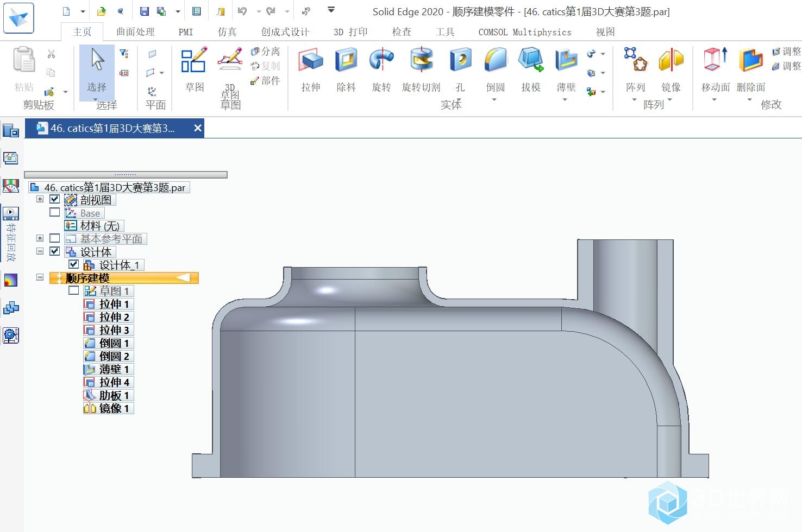Select the 拉伸 4 feature in the tree
This screenshot has height=532, width=802.
(108, 382)
